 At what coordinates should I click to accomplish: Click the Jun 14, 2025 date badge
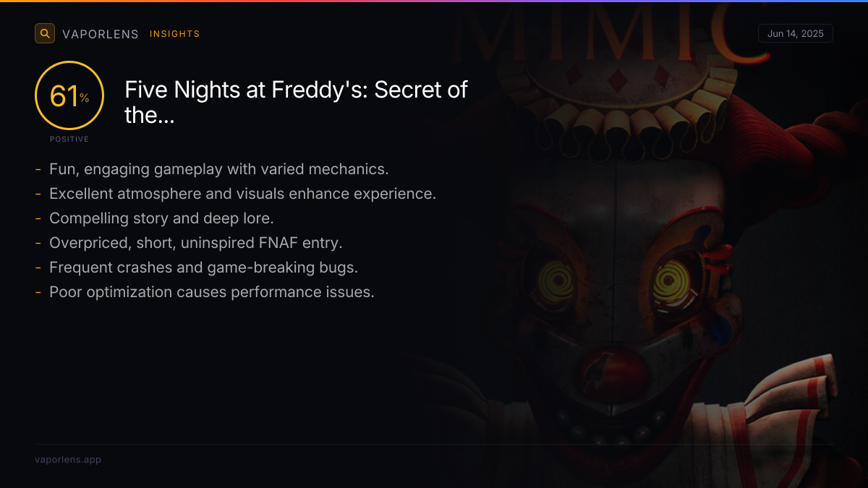point(795,34)
